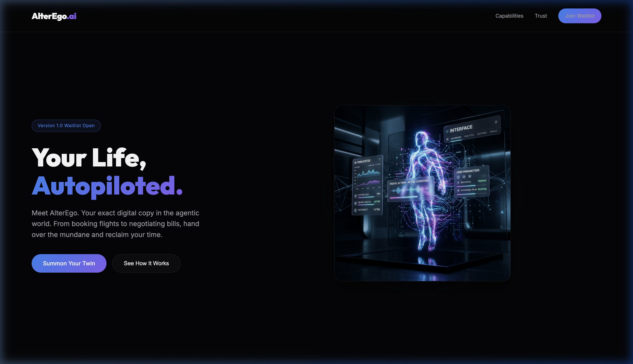Click See How It Works button

pos(146,263)
